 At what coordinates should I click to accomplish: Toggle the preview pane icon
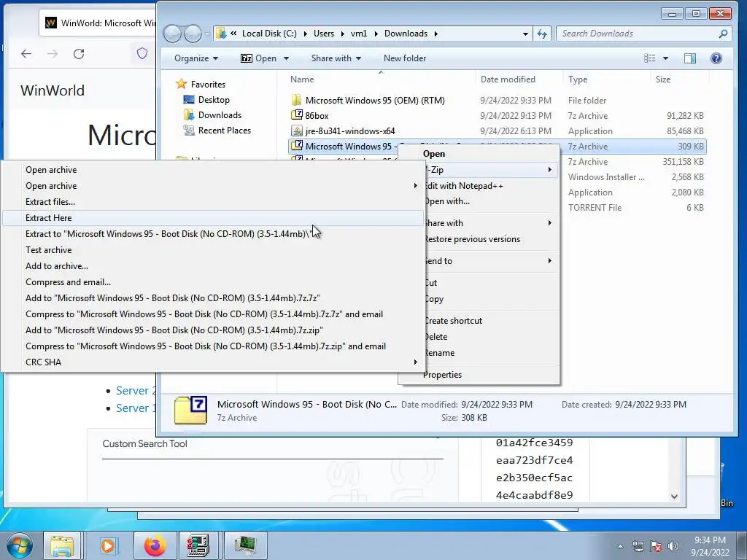tap(690, 58)
